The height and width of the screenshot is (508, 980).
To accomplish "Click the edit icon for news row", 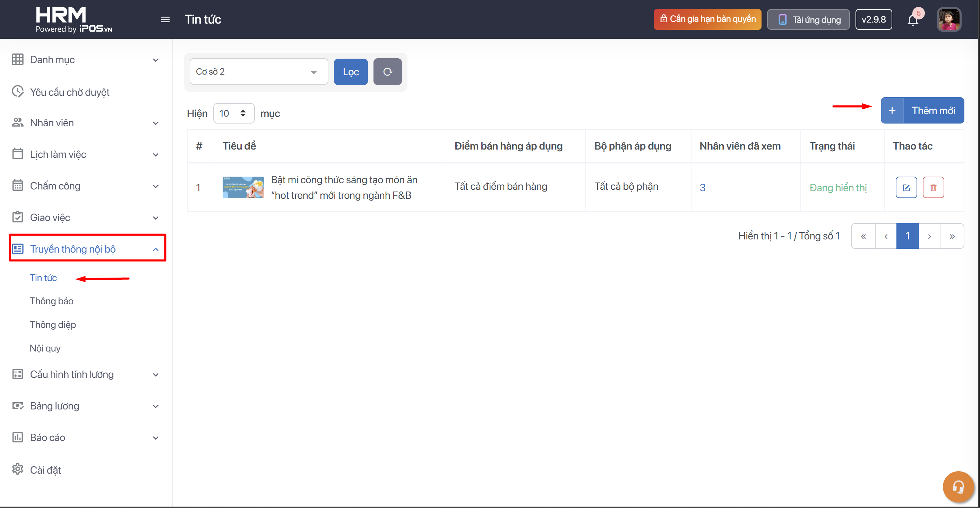I will 906,187.
